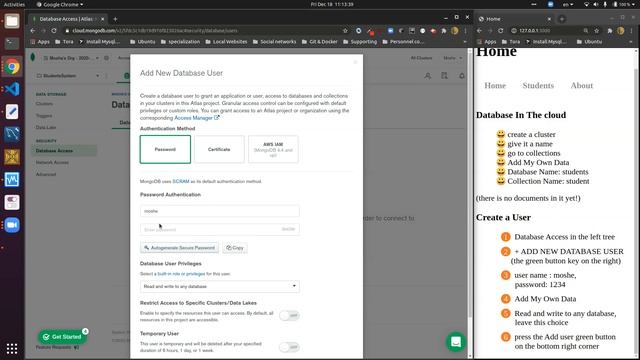The width and height of the screenshot is (640, 360).
Task: Open Activities overview in top bar
Action: click(x=14, y=4)
